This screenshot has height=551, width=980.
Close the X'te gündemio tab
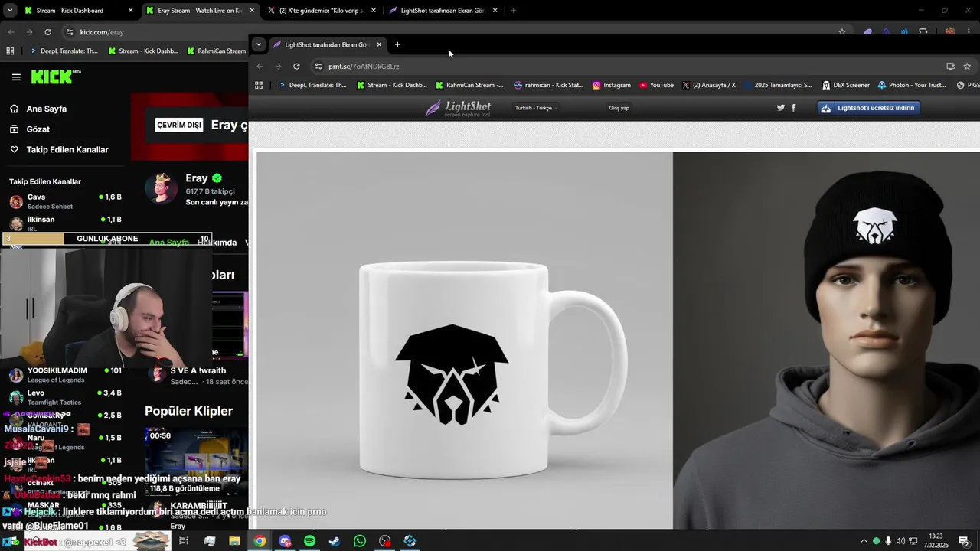(374, 11)
